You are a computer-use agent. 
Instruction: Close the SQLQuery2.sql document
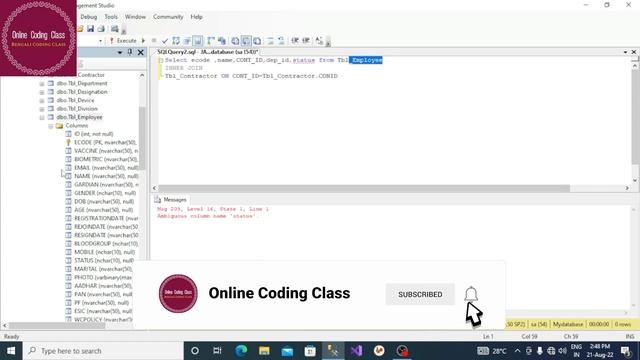[634, 52]
